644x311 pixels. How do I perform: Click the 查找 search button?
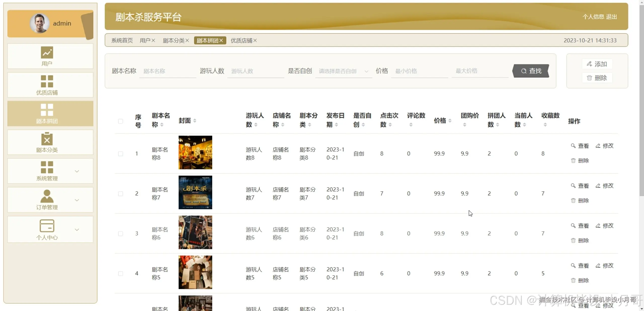(531, 71)
